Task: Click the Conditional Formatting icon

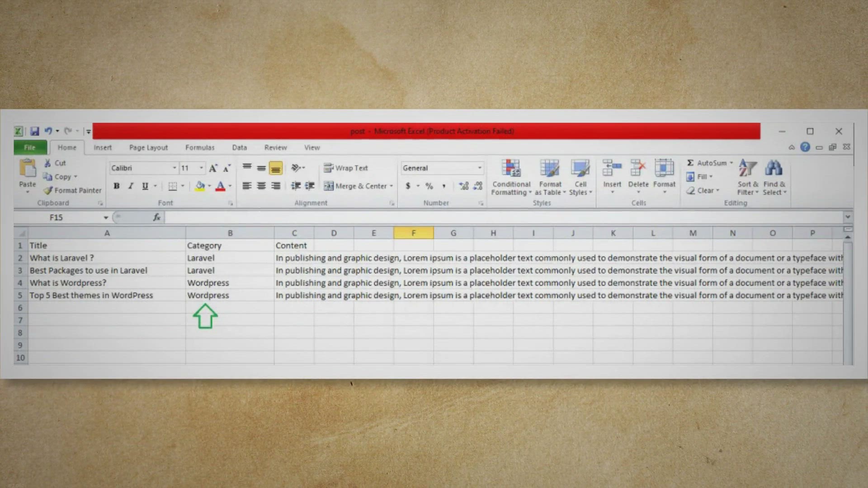Action: 511,169
